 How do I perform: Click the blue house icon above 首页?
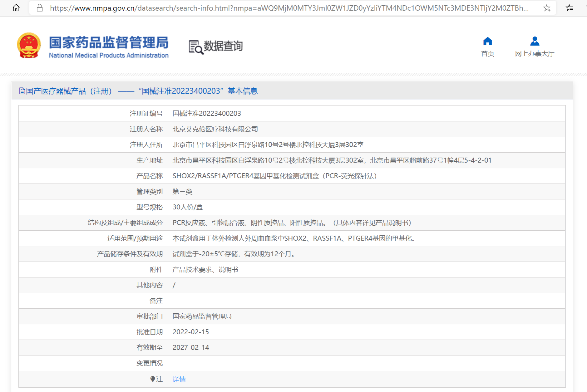pos(487,41)
